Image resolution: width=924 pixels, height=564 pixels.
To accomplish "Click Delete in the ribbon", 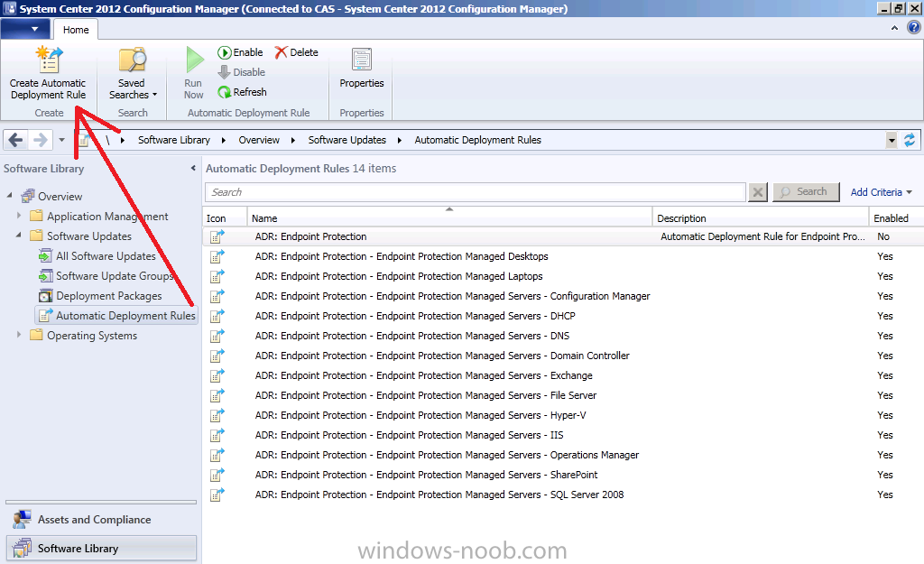I will (x=296, y=52).
